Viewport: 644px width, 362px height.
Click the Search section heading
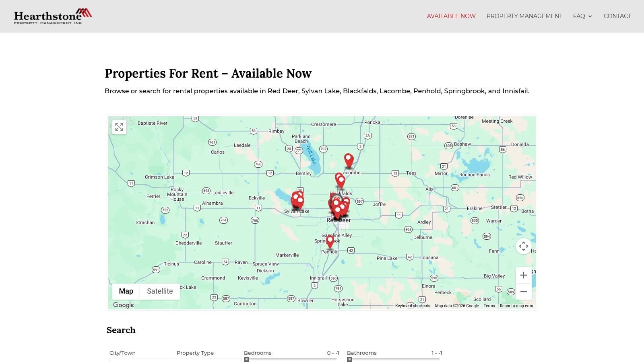[121, 330]
